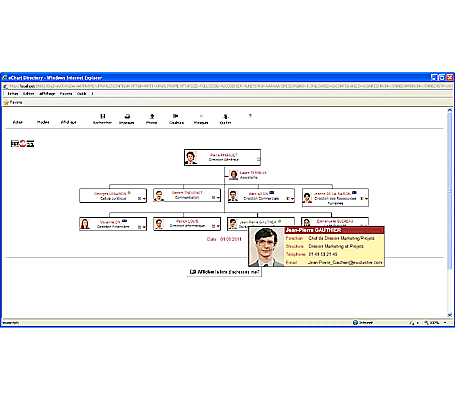Click the envelope icon next to Afficher la liste
This screenshot has width=455, height=400.
[193, 272]
